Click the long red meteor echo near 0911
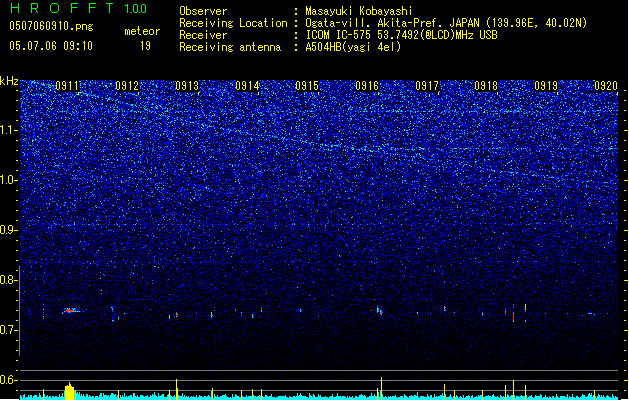This screenshot has height=400, width=629. pyautogui.click(x=71, y=311)
